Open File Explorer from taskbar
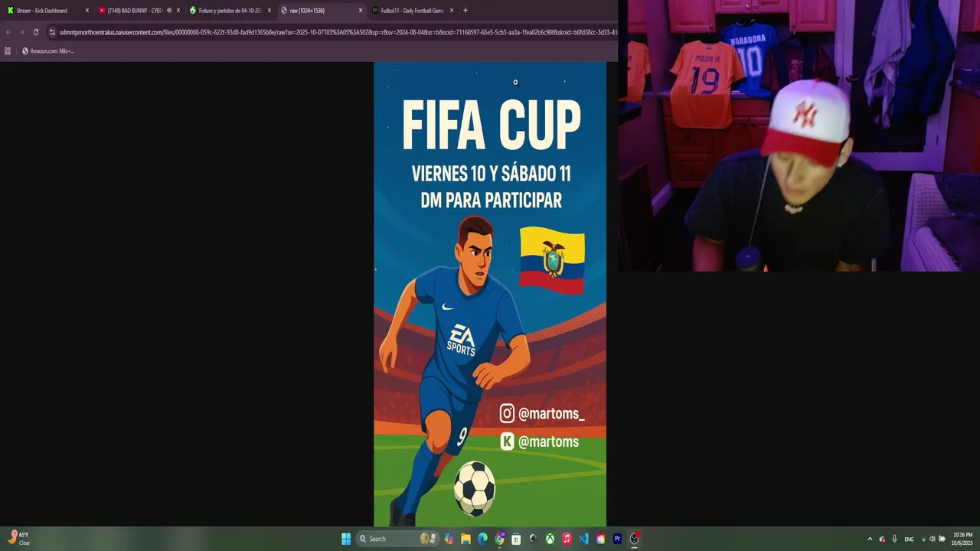The image size is (980, 551). [x=465, y=539]
